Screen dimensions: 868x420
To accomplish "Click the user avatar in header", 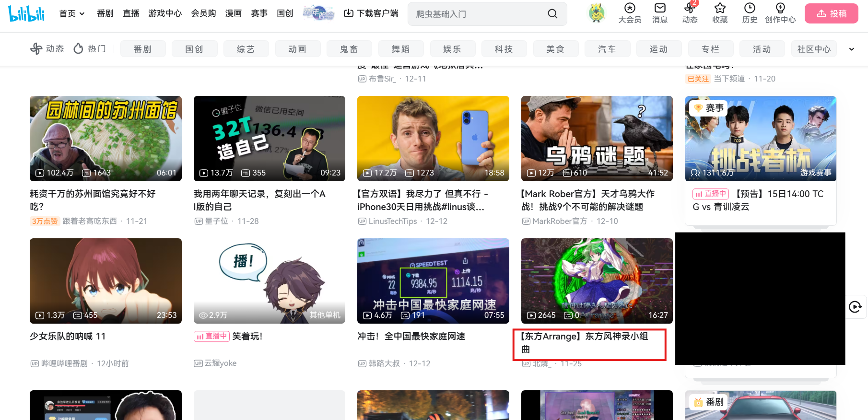I will [597, 13].
